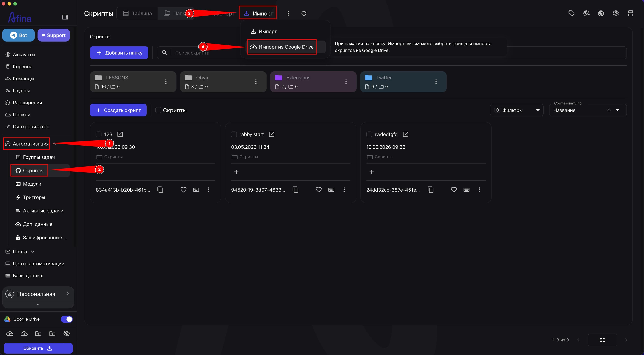The height and width of the screenshot is (355, 644).
Task: Open options menu for script 123
Action: coord(208,190)
